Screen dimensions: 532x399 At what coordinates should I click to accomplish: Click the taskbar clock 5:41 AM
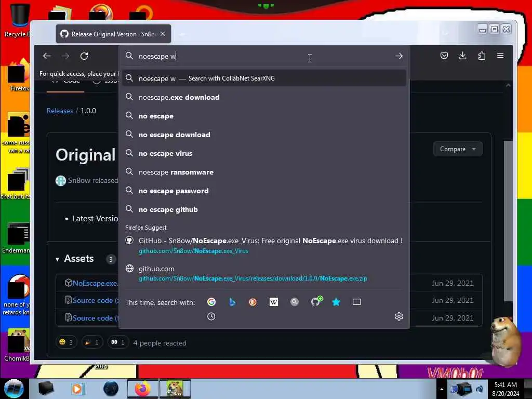click(x=506, y=389)
